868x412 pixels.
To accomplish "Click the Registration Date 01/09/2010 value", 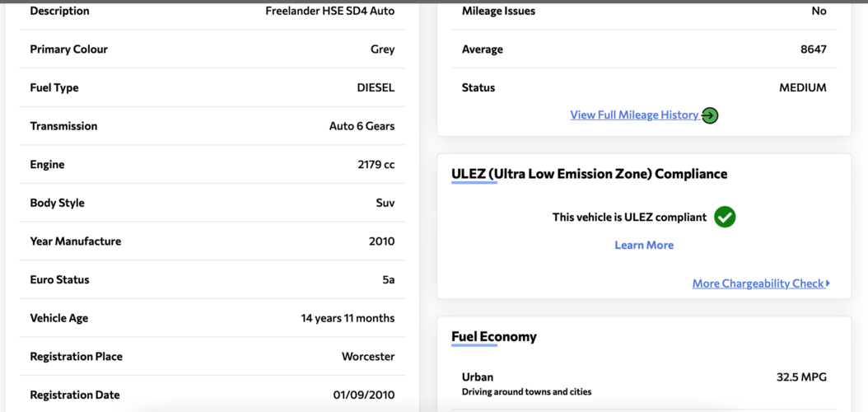I will click(364, 395).
